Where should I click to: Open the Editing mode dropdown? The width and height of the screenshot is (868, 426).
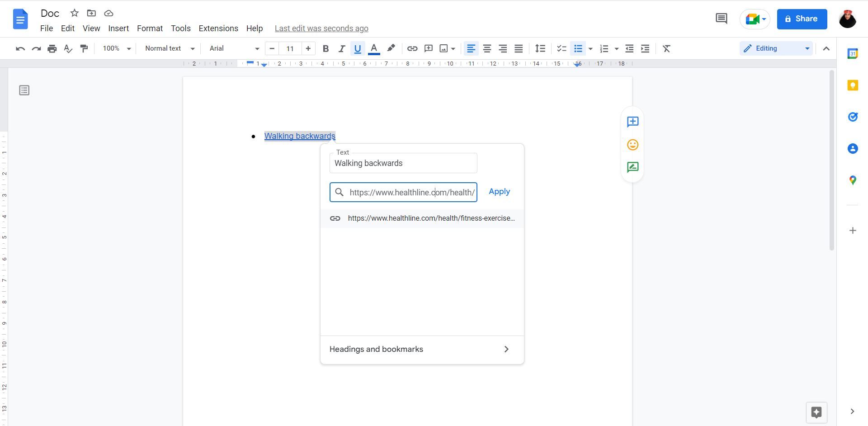tap(775, 48)
